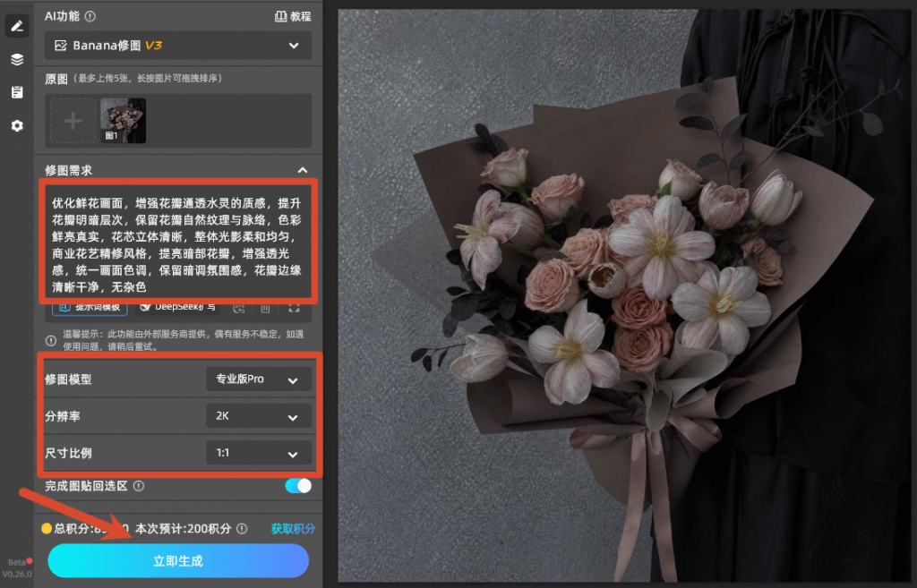The height and width of the screenshot is (588, 917).
Task: Click the warning icon beside 温馨提示
Action: 51,340
